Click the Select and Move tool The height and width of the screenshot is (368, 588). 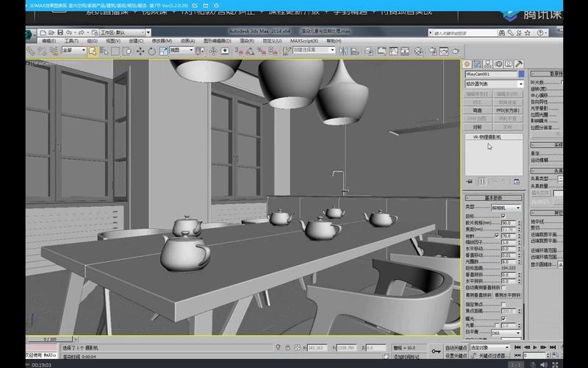(141, 51)
